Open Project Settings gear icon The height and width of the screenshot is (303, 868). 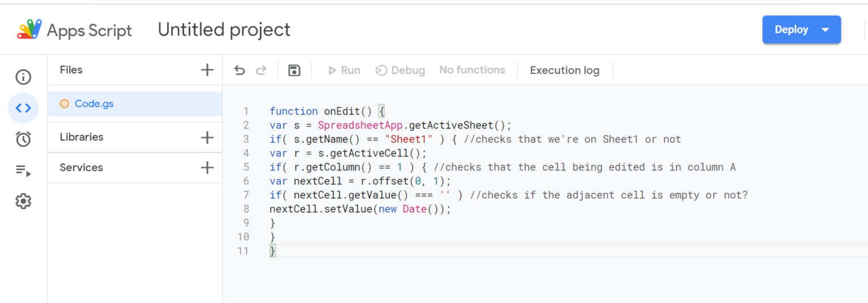tap(23, 201)
